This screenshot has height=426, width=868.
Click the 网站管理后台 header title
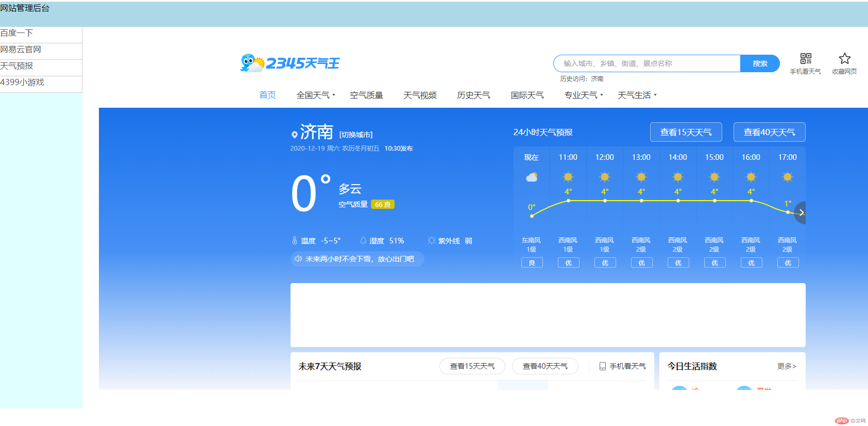tap(25, 8)
